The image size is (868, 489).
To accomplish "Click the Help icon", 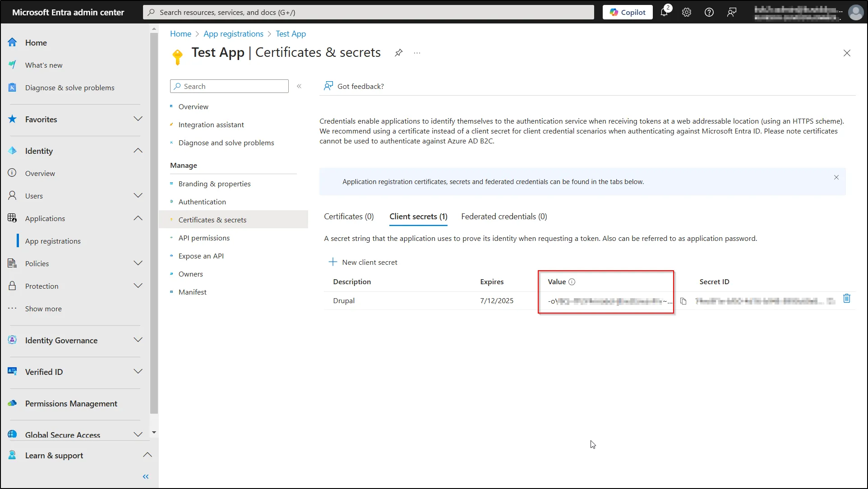I will tap(709, 12).
